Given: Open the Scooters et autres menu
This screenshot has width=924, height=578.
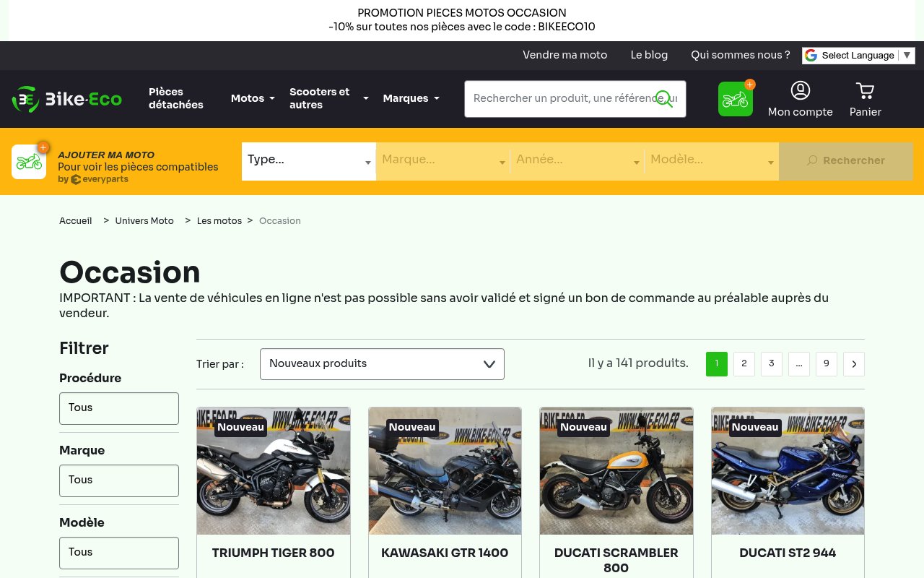Looking at the screenshot, I should (x=329, y=98).
